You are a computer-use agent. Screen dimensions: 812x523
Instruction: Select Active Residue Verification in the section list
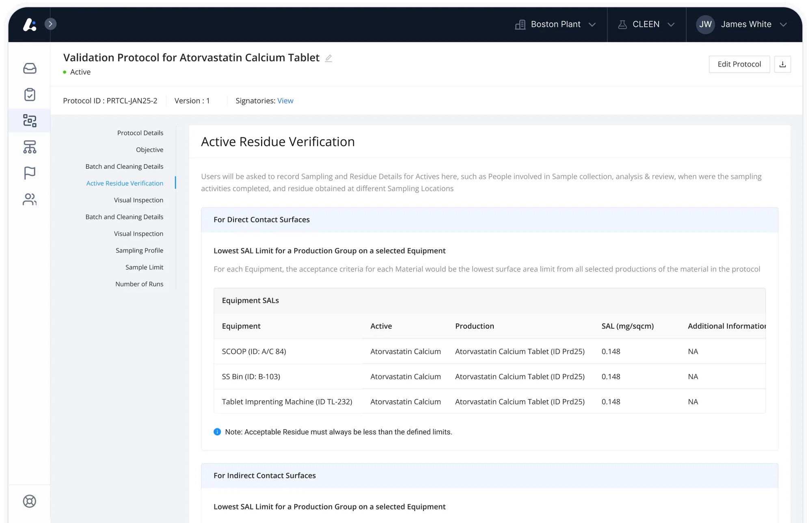[x=125, y=183]
